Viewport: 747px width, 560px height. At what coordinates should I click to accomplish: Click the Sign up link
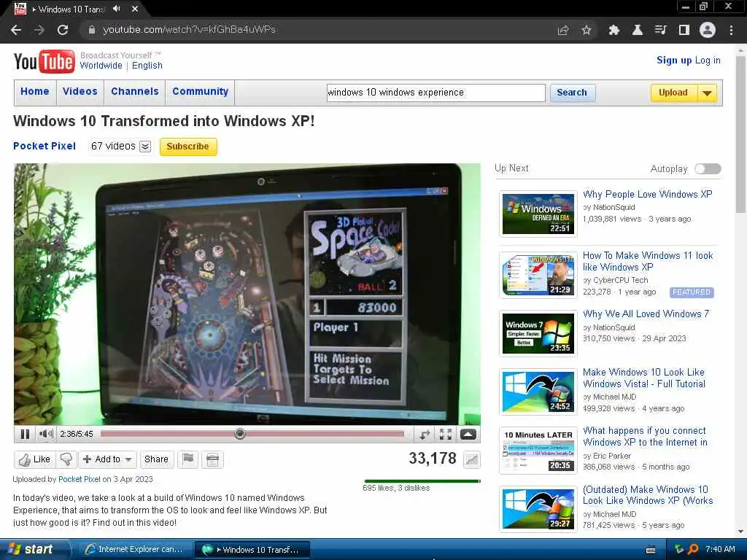coord(674,60)
